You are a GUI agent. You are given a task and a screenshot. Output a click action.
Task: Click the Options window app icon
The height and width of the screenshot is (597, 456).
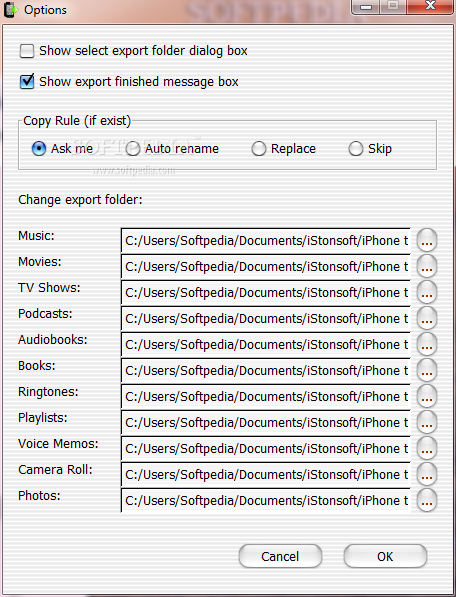point(10,10)
